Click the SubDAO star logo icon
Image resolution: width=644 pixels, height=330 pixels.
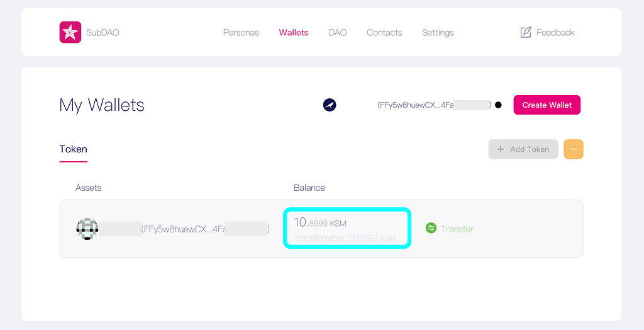70,32
